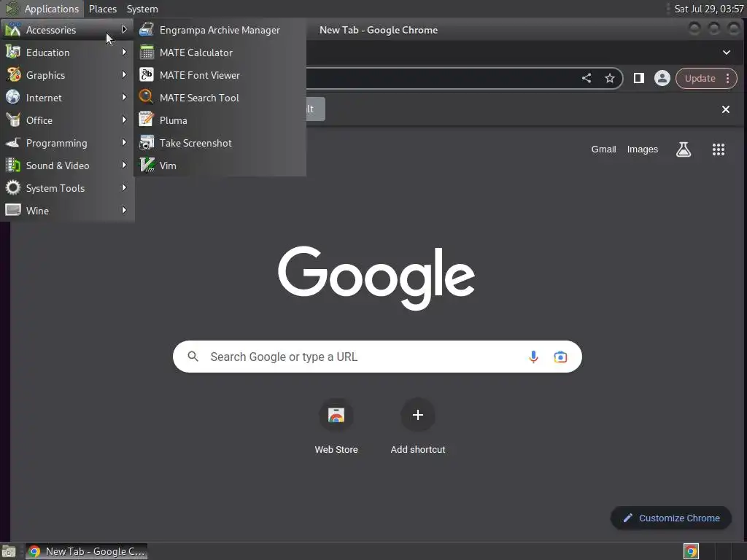Screen dimensions: 747x560
Task: Expand the Graphics submenu arrow
Action: click(124, 75)
